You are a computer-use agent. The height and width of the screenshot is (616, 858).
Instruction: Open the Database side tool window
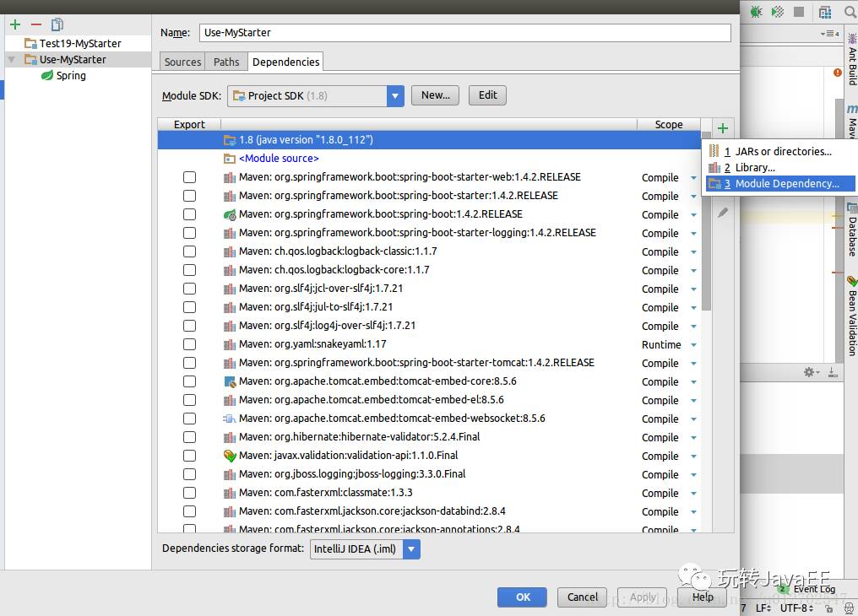pyautogui.click(x=851, y=236)
